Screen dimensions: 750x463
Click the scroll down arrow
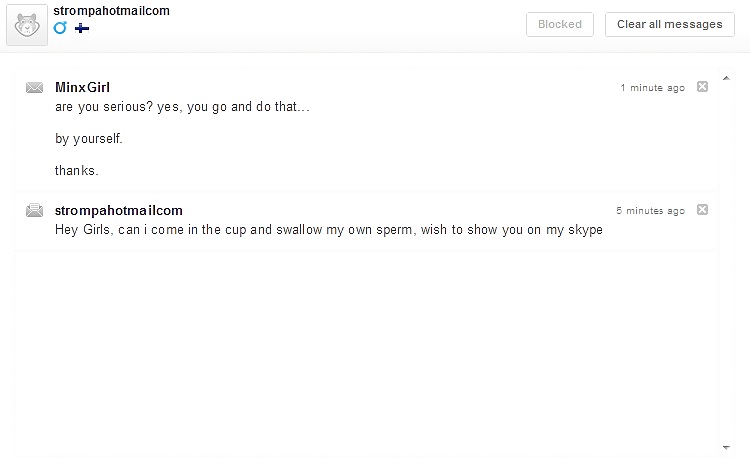click(x=726, y=448)
